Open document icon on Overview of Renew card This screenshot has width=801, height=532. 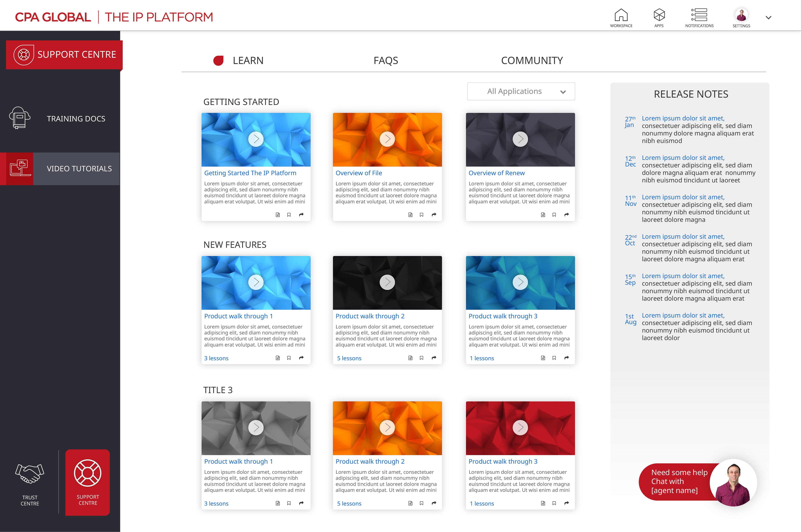(x=543, y=215)
